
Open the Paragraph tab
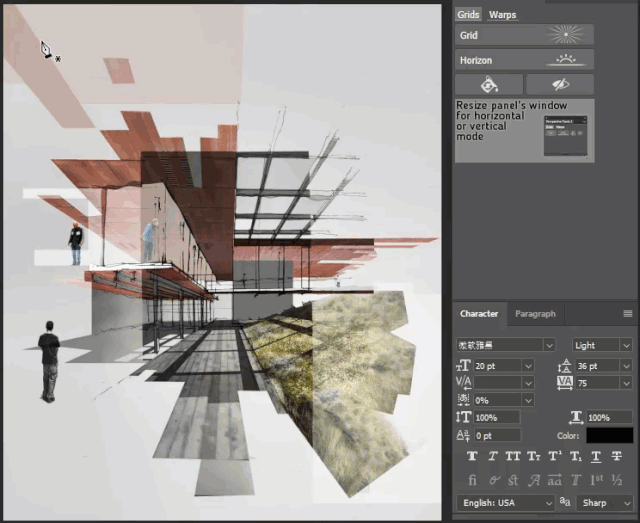pyautogui.click(x=535, y=314)
